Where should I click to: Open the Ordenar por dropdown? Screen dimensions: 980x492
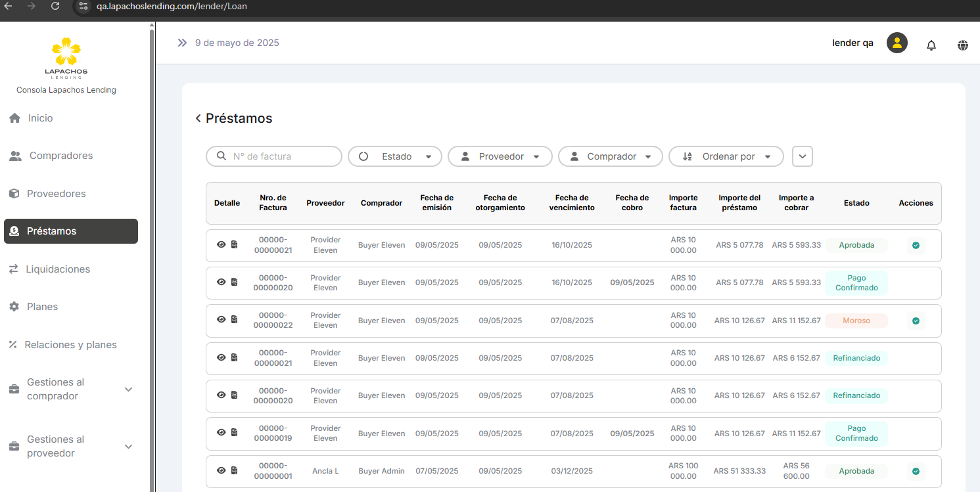click(x=726, y=156)
